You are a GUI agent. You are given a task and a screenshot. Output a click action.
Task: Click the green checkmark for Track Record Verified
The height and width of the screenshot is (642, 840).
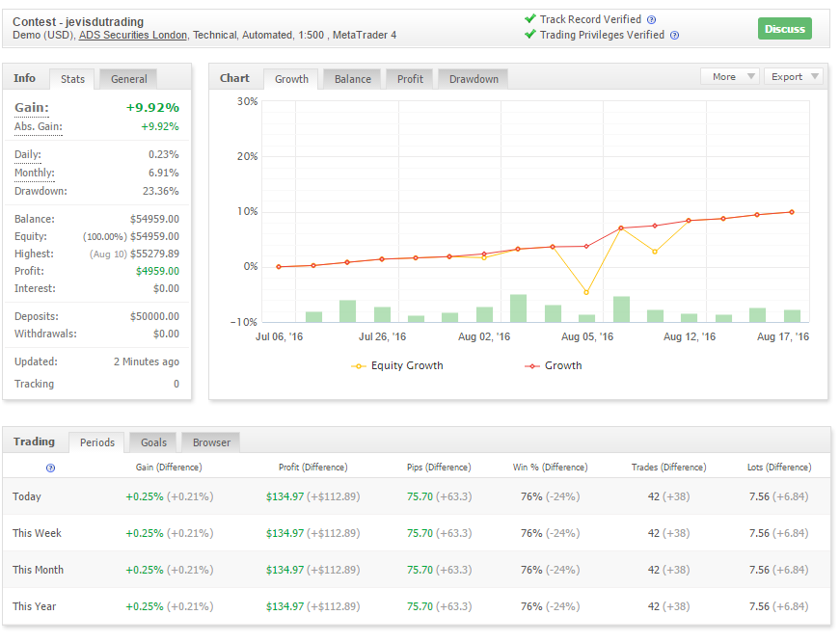coord(529,18)
